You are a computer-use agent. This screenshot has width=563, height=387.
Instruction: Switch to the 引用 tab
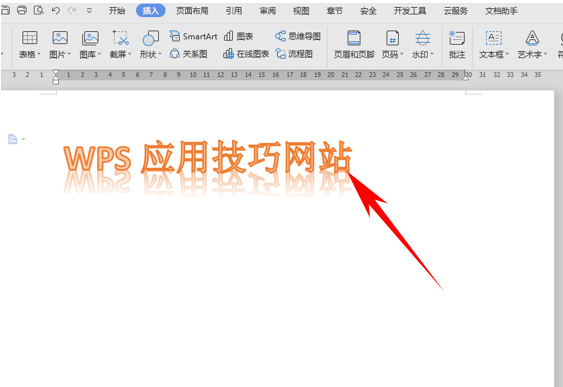click(x=234, y=11)
